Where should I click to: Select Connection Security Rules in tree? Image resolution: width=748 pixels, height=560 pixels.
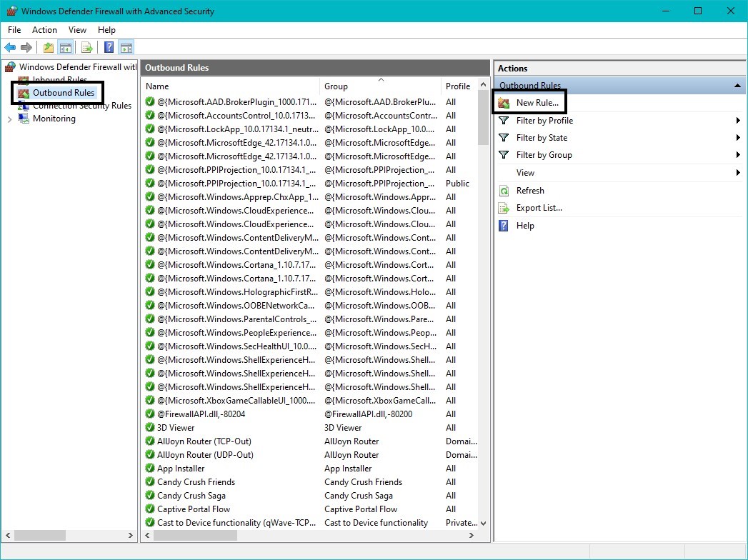tap(82, 106)
